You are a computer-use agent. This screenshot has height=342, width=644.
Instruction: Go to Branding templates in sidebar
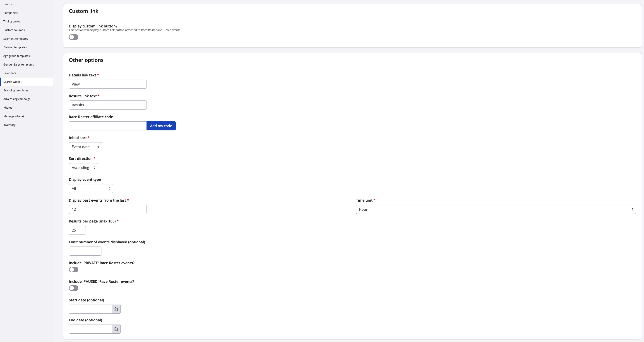point(16,90)
